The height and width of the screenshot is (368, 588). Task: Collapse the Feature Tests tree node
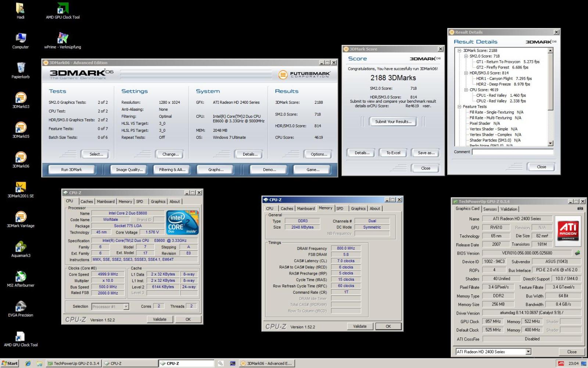pos(459,107)
